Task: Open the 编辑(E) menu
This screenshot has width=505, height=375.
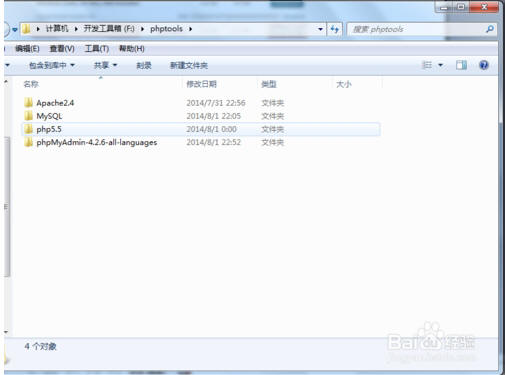Action: (x=27, y=49)
